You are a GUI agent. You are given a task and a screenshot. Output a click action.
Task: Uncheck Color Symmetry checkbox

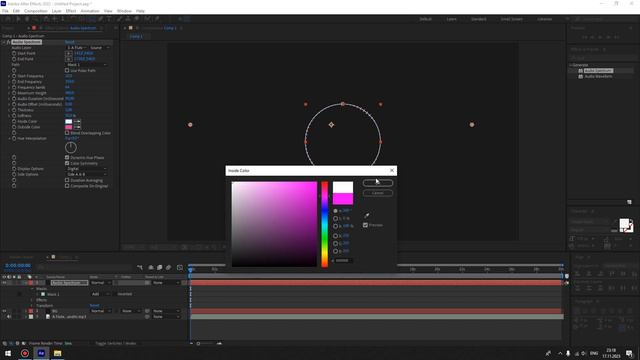tap(67, 163)
